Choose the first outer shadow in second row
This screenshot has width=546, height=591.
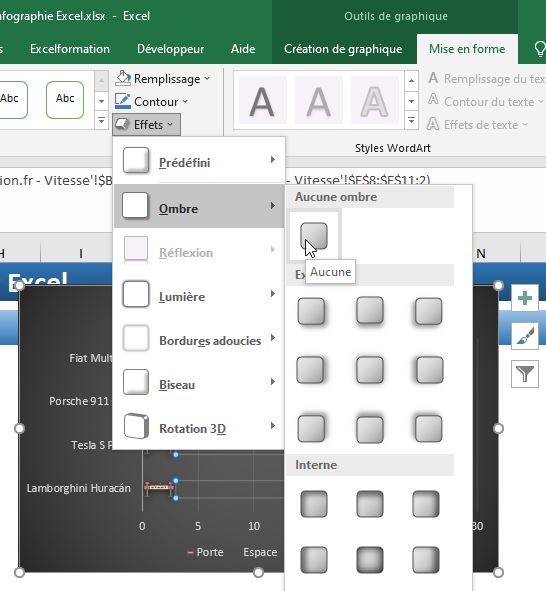[310, 370]
